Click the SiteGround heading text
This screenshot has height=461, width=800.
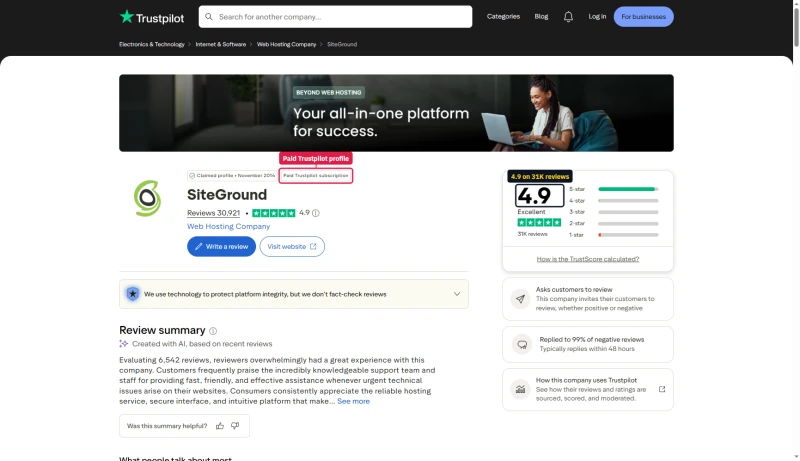point(227,195)
